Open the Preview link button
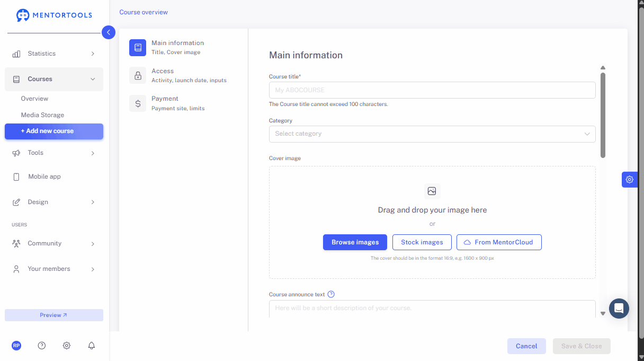Image resolution: width=644 pixels, height=361 pixels. click(54, 315)
